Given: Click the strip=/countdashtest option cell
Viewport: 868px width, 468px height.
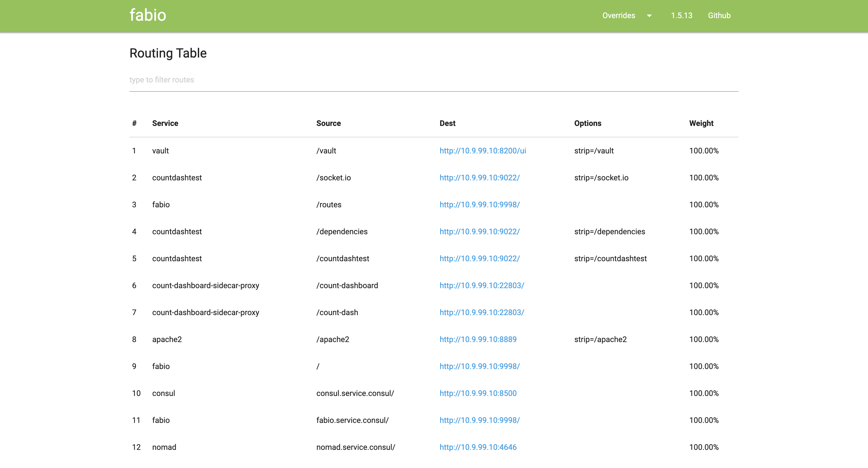Looking at the screenshot, I should 610,259.
